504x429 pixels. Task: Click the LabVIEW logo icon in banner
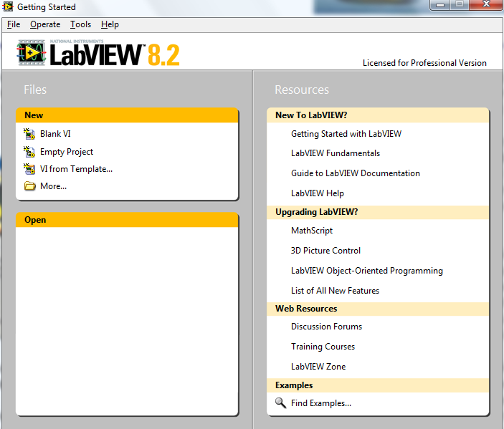(x=31, y=53)
